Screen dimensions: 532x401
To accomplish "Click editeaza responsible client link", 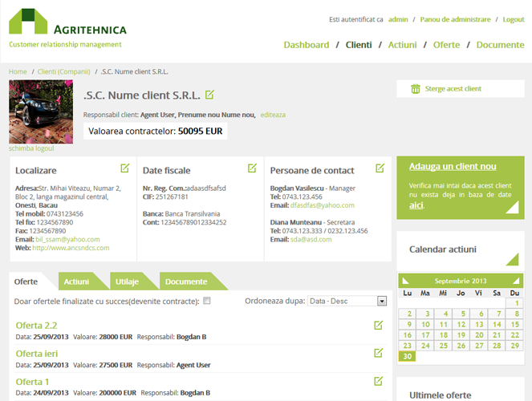I will (273, 115).
